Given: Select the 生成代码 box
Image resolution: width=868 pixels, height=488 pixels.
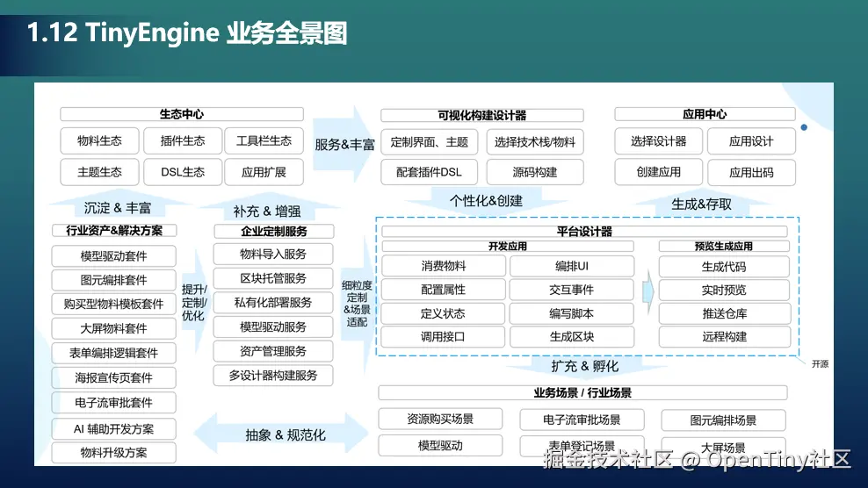Looking at the screenshot, I should coord(724,267).
